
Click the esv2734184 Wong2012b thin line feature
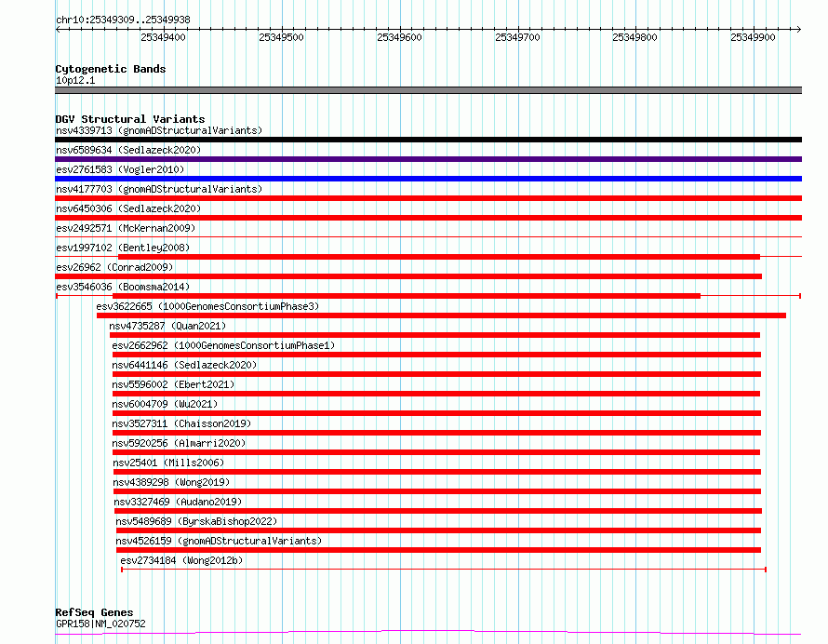444,570
